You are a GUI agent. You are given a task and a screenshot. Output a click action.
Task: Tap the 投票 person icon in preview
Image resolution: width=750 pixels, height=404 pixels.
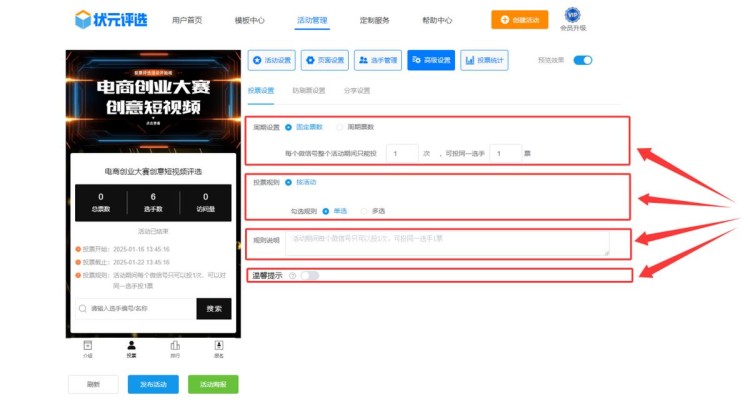pos(131,345)
